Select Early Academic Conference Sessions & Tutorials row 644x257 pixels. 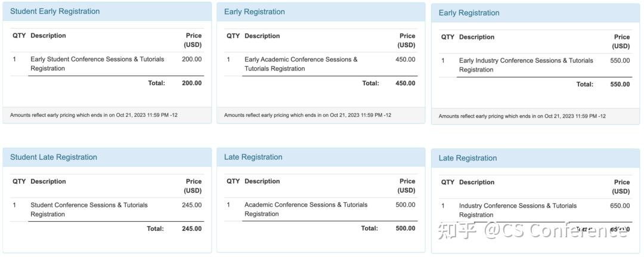(301, 64)
